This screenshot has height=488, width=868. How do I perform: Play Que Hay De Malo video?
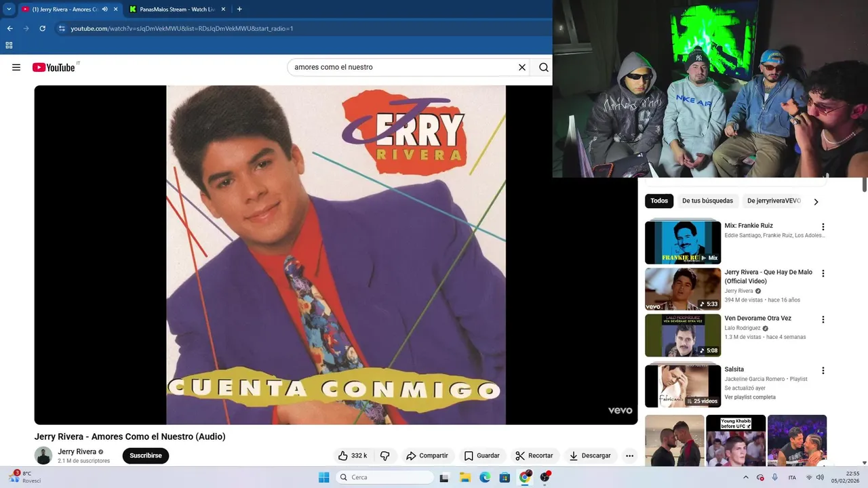[x=683, y=289]
